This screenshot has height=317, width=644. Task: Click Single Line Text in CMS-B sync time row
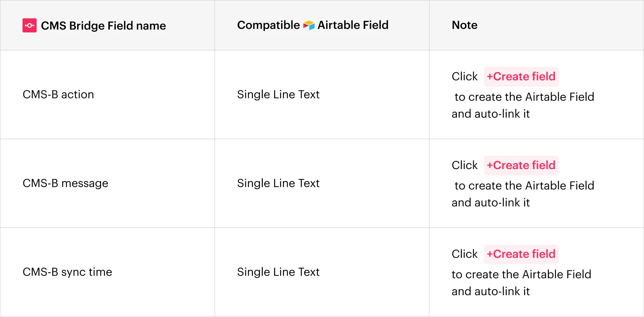point(278,272)
